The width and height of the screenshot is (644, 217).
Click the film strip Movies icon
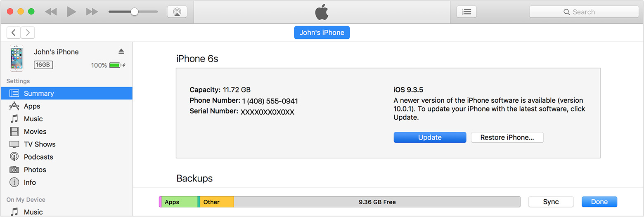pos(14,132)
